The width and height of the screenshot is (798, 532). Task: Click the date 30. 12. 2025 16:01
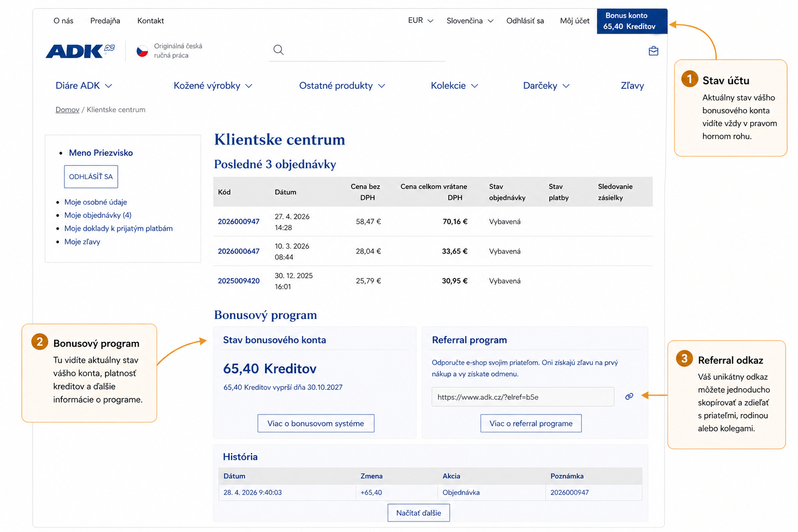294,282
